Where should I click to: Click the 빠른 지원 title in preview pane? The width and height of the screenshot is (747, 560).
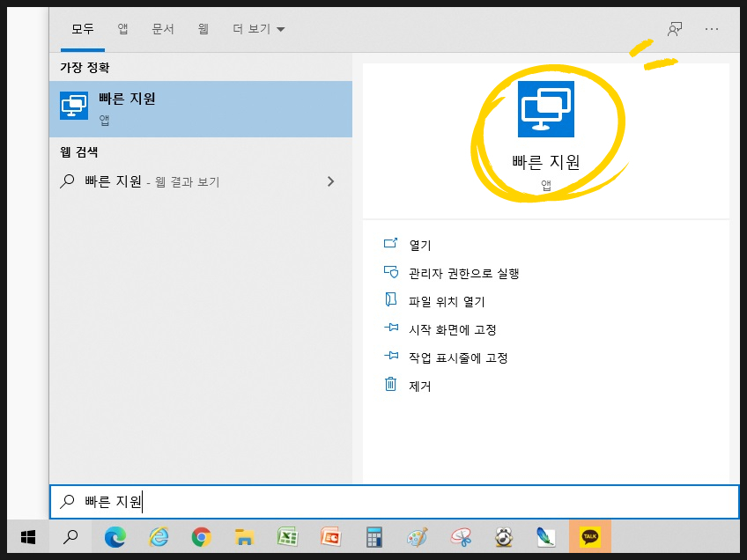546,162
